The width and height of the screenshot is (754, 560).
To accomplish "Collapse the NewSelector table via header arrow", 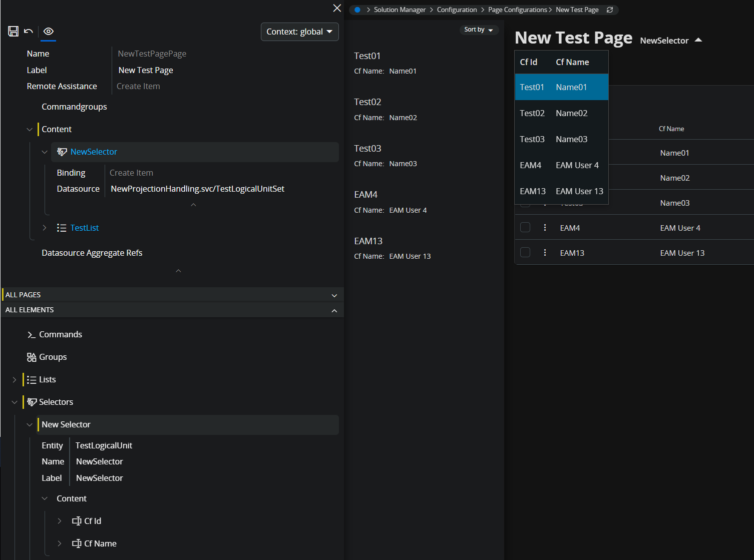I will (699, 40).
